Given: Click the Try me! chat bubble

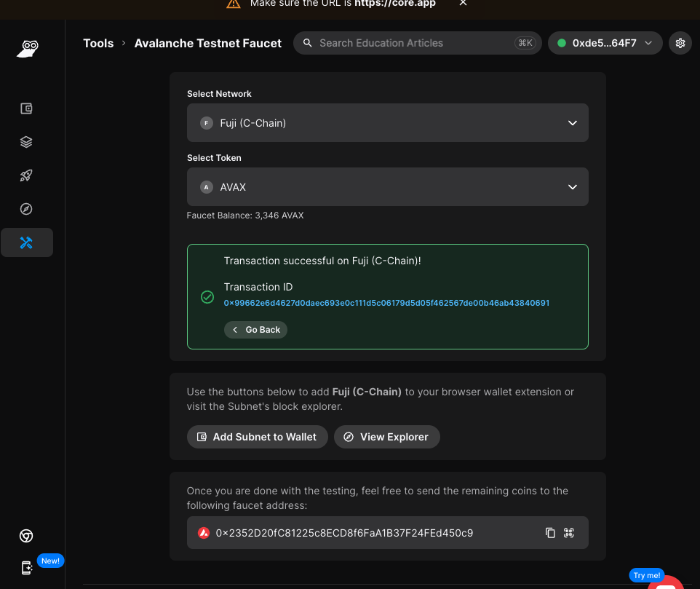Looking at the screenshot, I should 646,575.
